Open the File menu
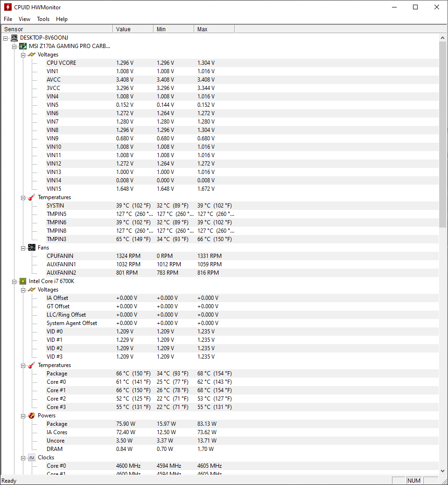The width and height of the screenshot is (448, 485). (8, 19)
